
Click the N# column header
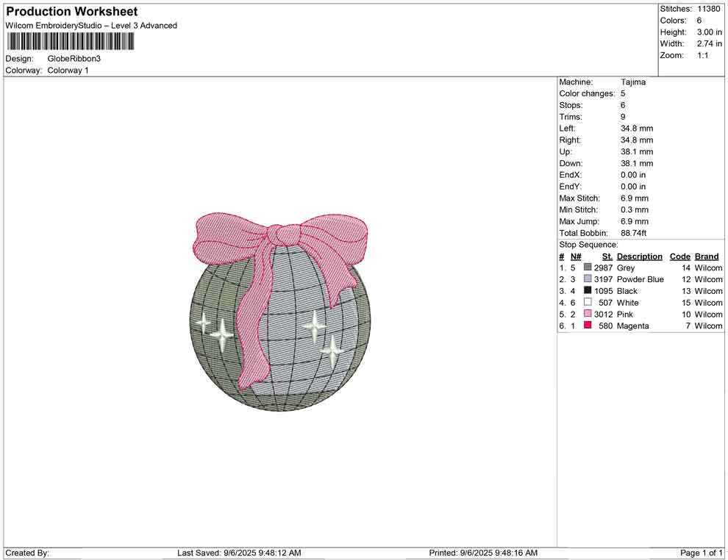(576, 256)
